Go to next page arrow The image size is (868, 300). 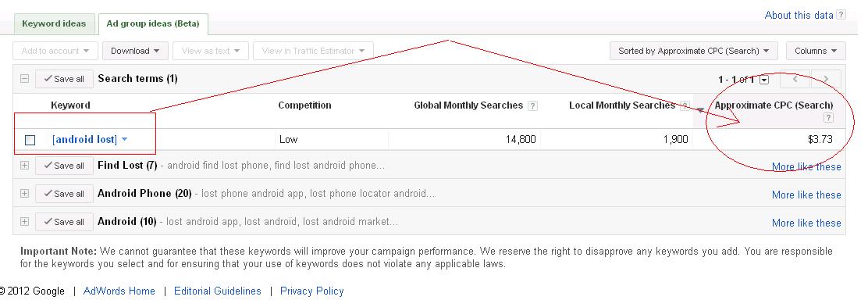826,80
